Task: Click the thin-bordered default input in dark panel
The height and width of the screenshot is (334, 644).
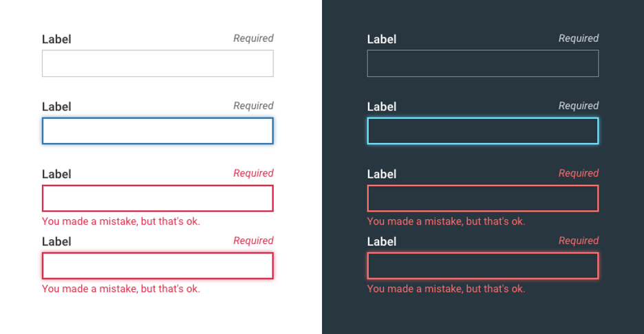Action: click(483, 63)
